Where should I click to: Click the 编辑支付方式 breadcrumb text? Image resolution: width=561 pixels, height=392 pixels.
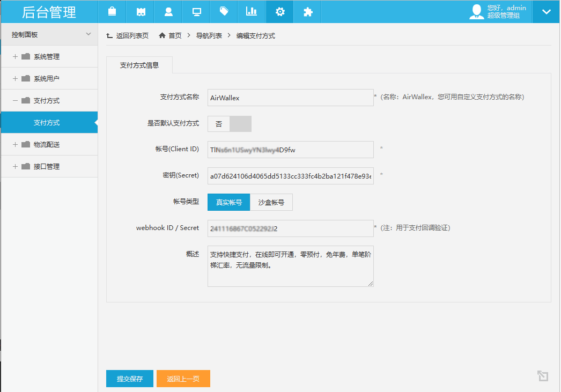[255, 35]
